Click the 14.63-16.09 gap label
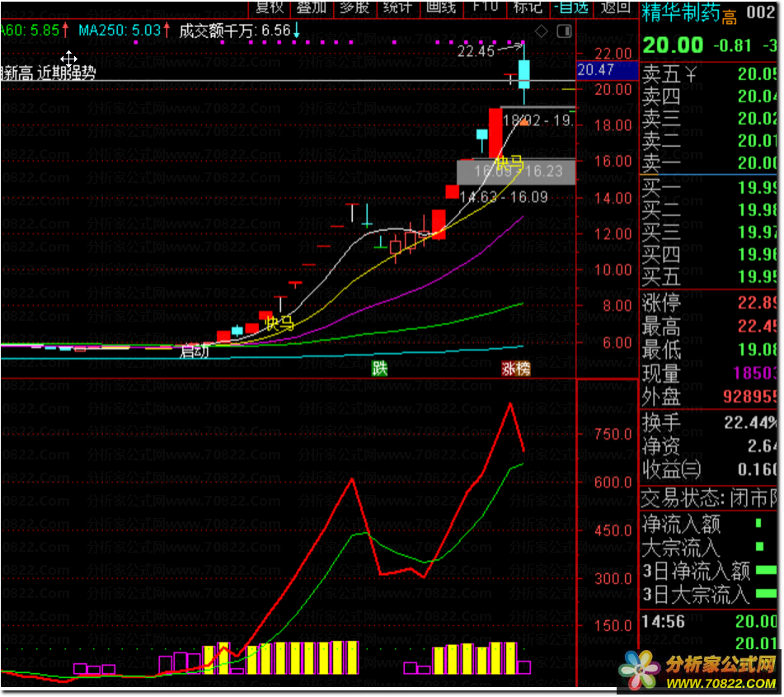Screen dimensions: 784x697 click(x=504, y=197)
